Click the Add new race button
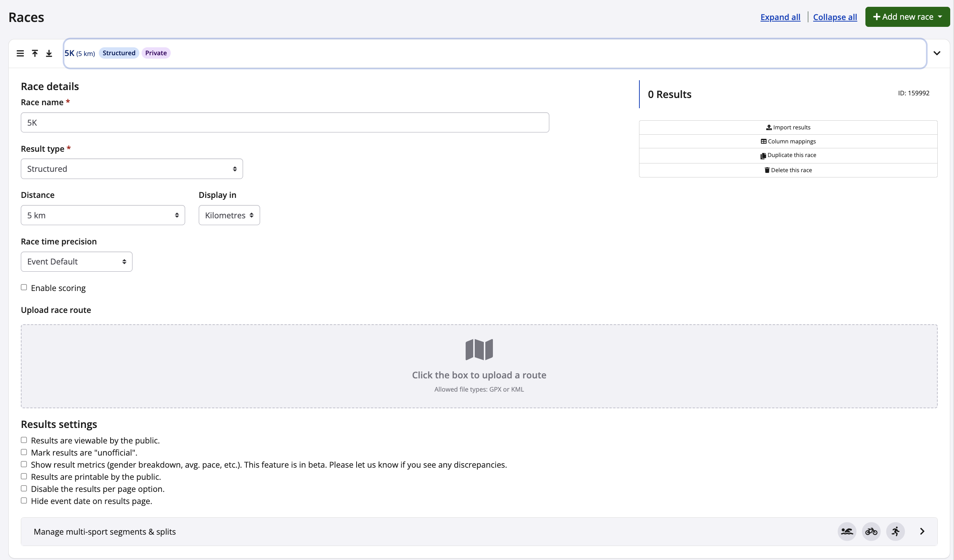This screenshot has height=560, width=954. [907, 17]
